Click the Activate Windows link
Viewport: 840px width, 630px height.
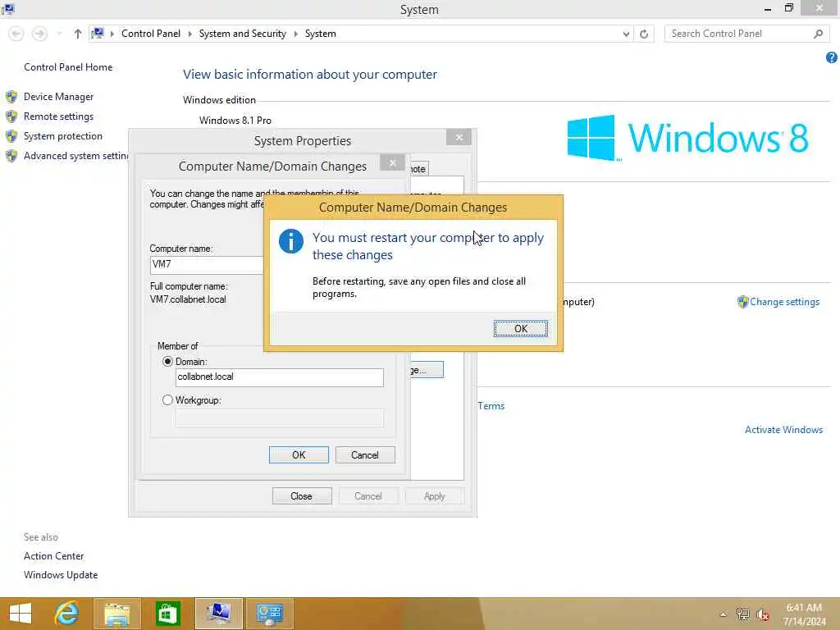pos(783,430)
